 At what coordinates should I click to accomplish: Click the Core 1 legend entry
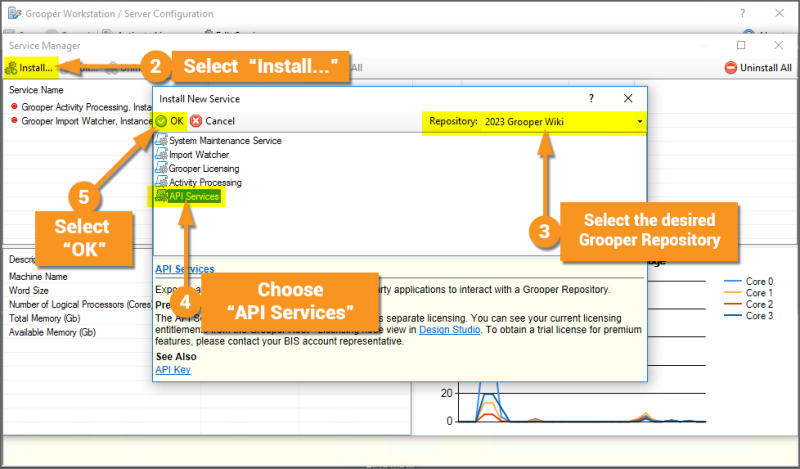coord(748,293)
